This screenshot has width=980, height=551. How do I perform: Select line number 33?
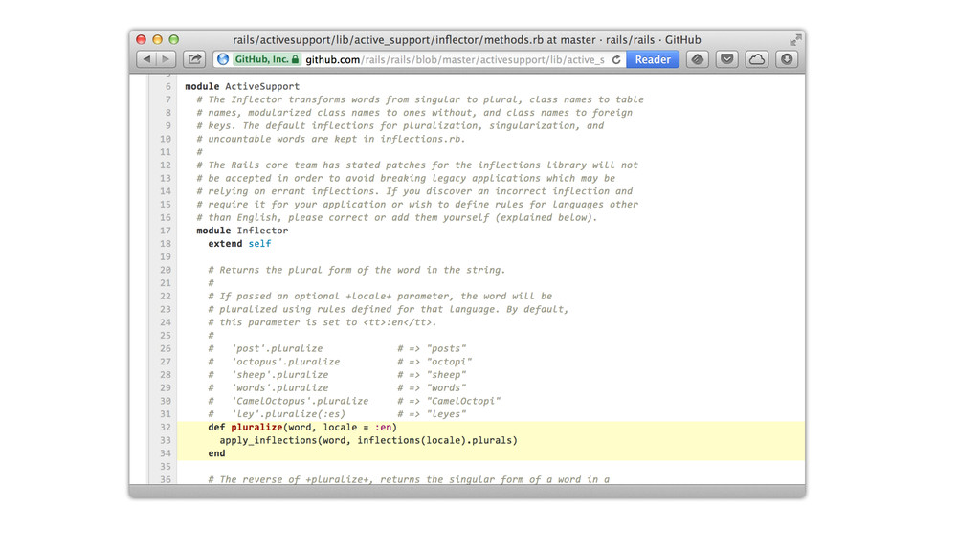tap(165, 440)
